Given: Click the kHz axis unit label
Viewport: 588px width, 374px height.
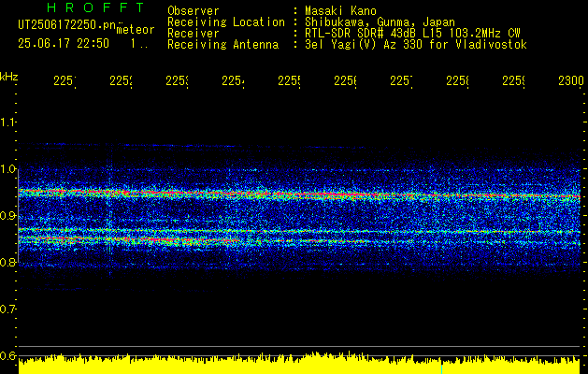Looking at the screenshot, I should pos(8,78).
